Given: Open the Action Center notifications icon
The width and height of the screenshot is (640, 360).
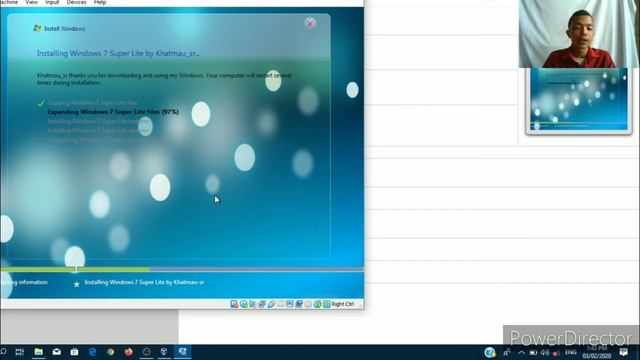Looking at the screenshot, I should (624, 352).
